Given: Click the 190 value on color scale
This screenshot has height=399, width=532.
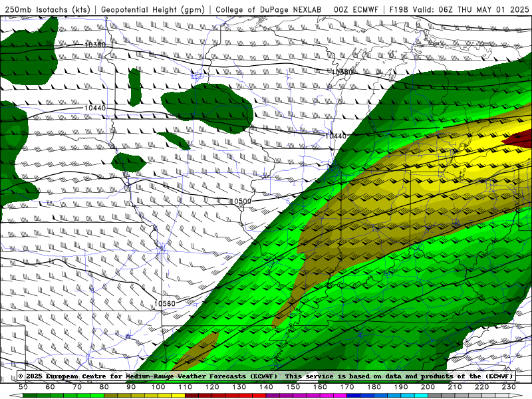Looking at the screenshot, I should 401,387.
